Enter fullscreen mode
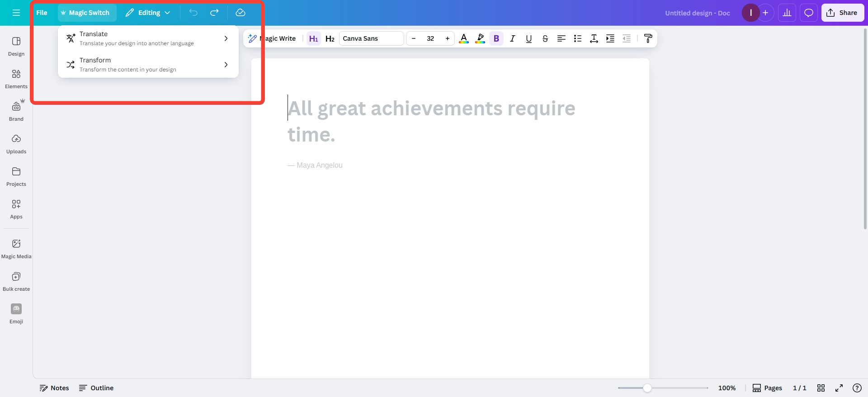This screenshot has width=868, height=397. [x=839, y=388]
